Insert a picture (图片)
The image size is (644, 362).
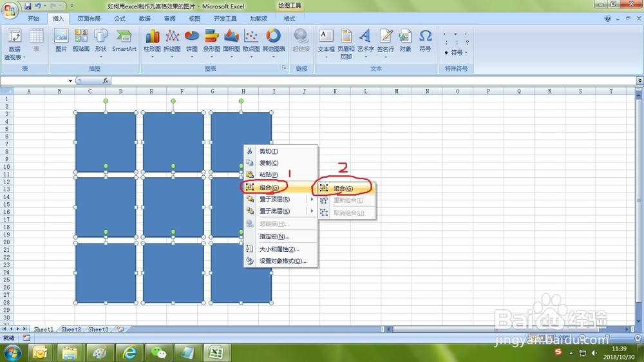61,41
